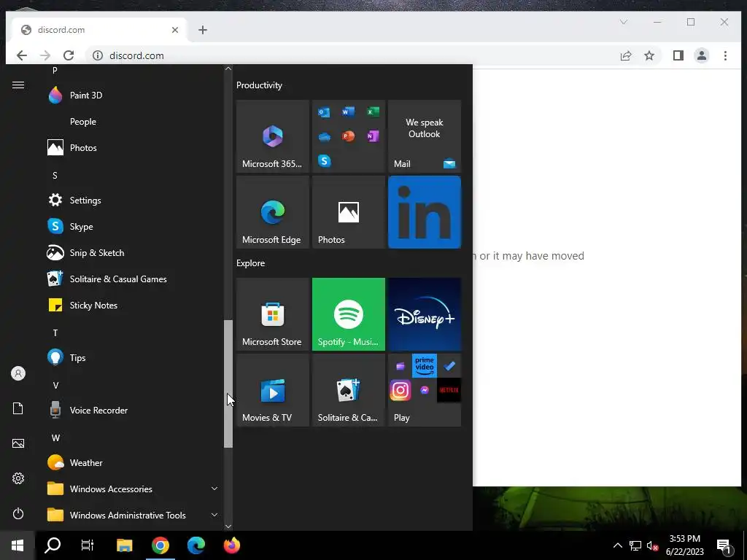The image size is (747, 560).
Task: Jump to letter index via the S header
Action: point(55,175)
